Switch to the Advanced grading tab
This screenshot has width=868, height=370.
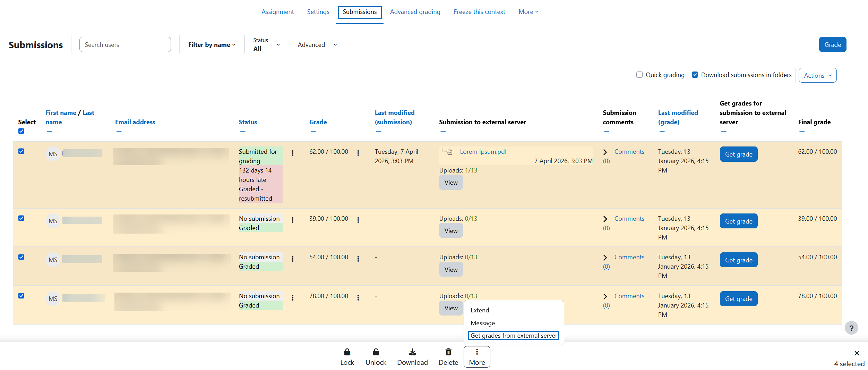pyautogui.click(x=415, y=12)
